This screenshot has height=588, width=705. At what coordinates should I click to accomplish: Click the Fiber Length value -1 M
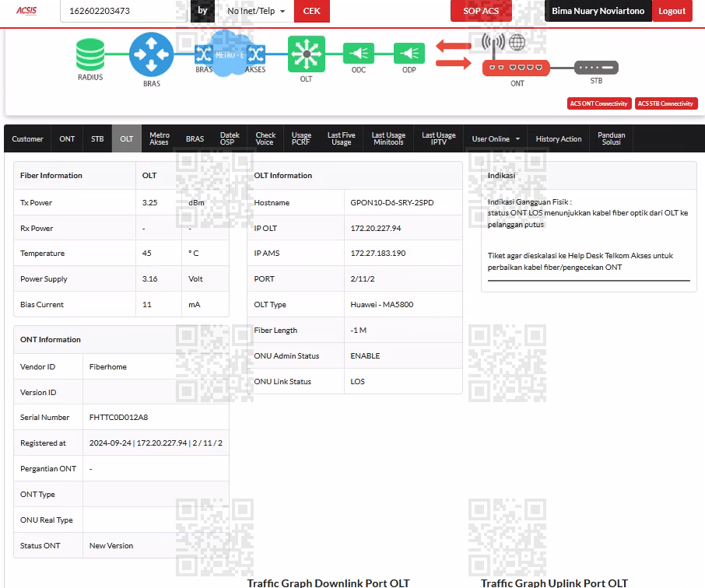click(x=359, y=331)
